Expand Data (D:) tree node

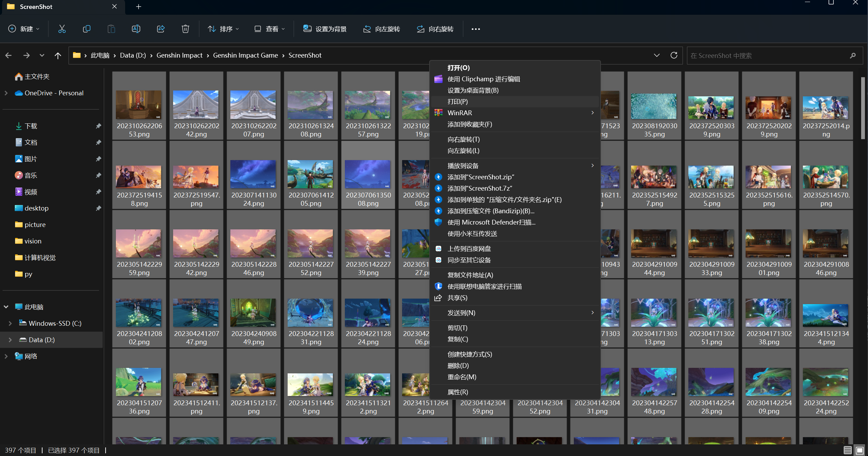[x=10, y=340]
